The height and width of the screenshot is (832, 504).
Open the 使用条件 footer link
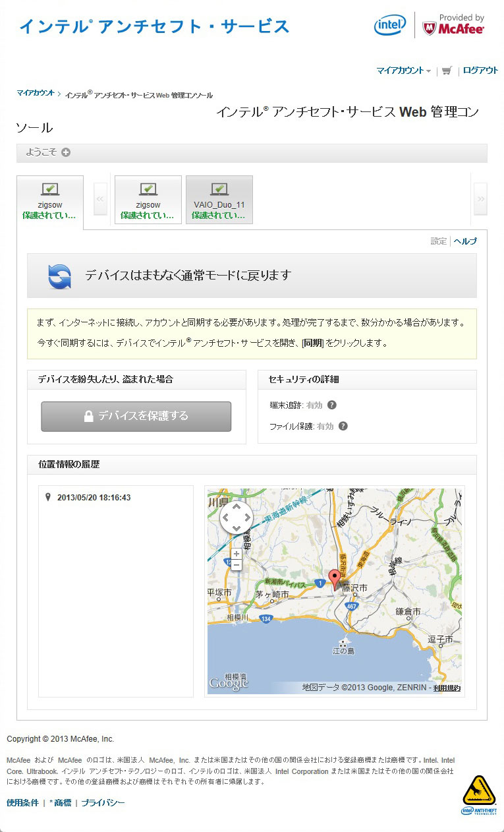[x=22, y=803]
